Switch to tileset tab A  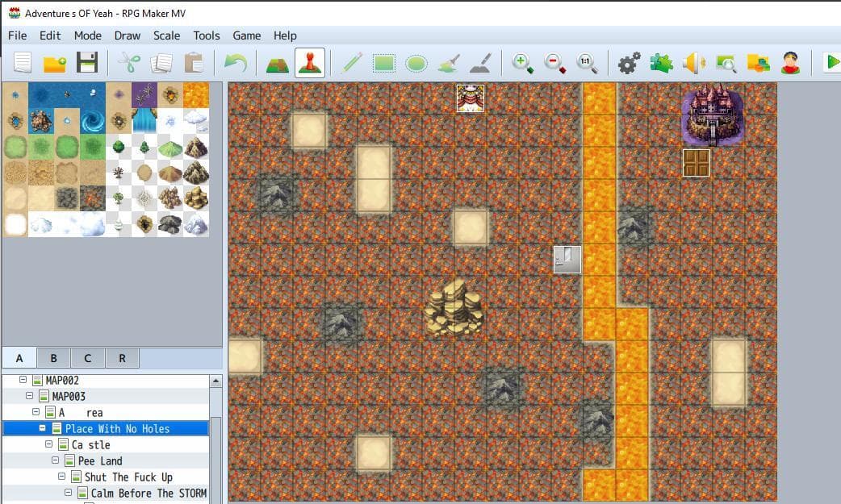click(19, 358)
